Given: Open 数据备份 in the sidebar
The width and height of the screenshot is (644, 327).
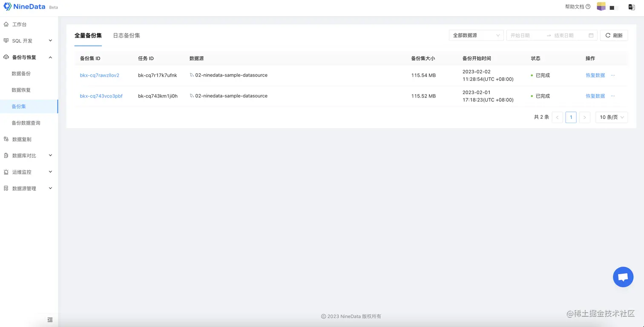Looking at the screenshot, I should (21, 74).
